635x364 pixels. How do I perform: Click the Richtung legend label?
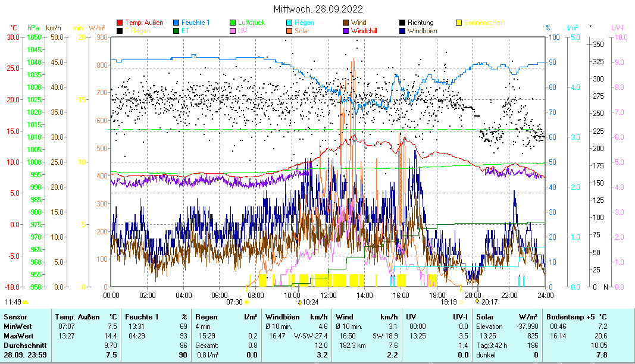[420, 23]
